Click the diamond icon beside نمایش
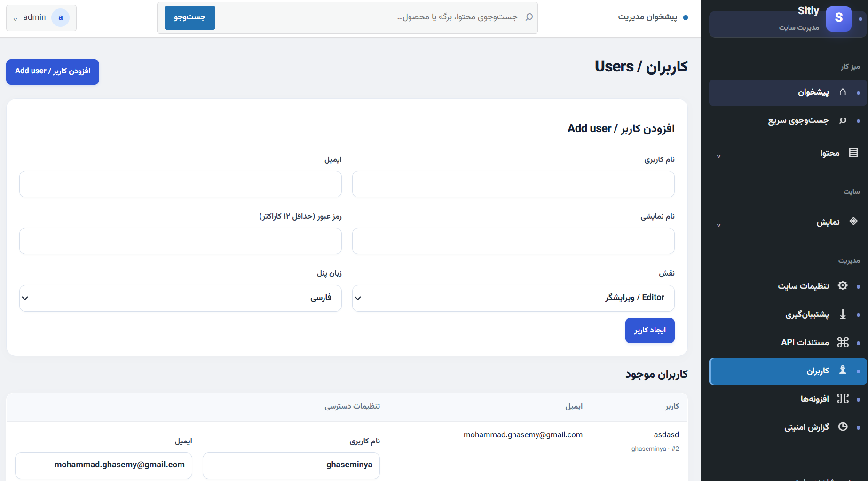Viewport: 868px width, 481px height. pyautogui.click(x=853, y=221)
